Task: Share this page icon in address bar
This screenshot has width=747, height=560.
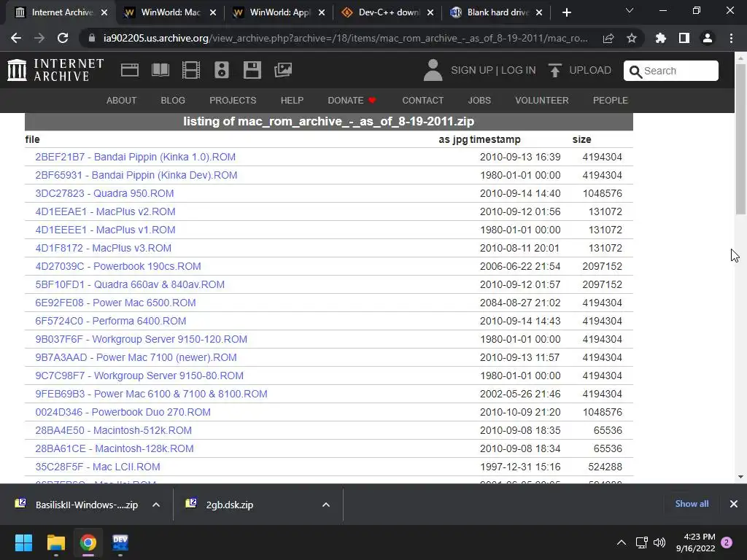Action: [x=608, y=38]
